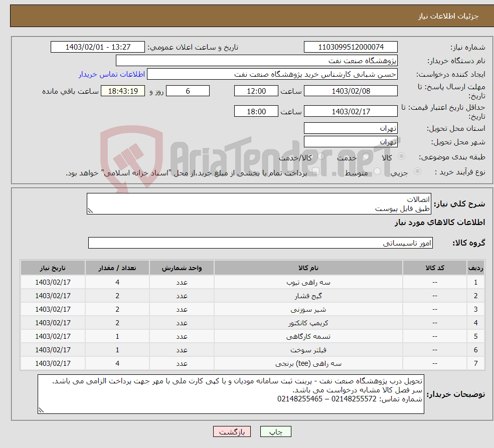Click the price validity date 1403/02/17 field

click(x=351, y=111)
